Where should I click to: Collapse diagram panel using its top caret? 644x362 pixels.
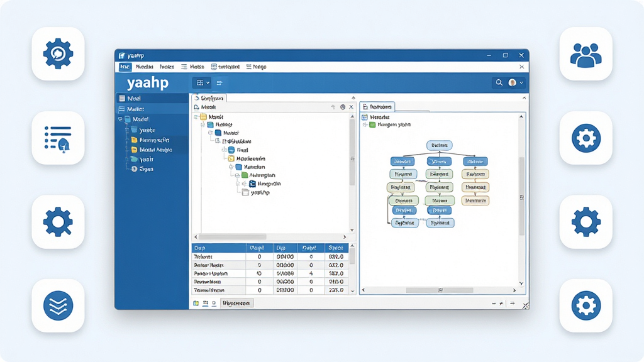point(524,98)
